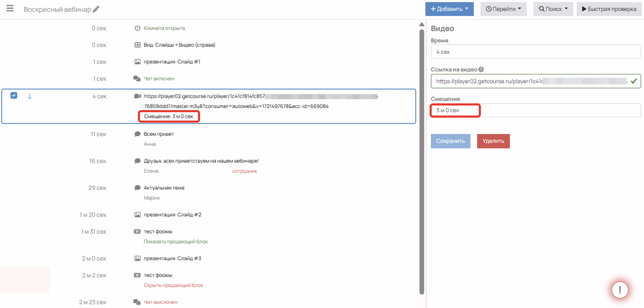The width and height of the screenshot is (644, 308).
Task: Click the red Удалить button
Action: [x=493, y=141]
